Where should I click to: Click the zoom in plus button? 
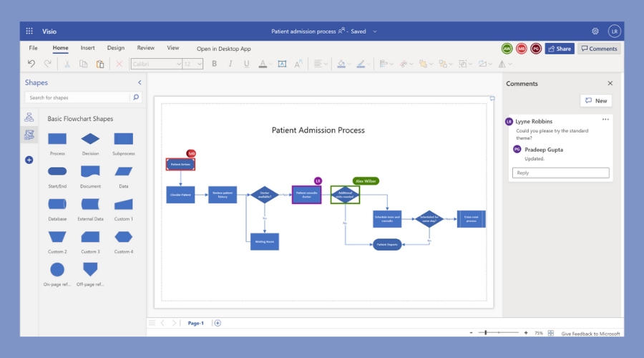pyautogui.click(x=526, y=333)
